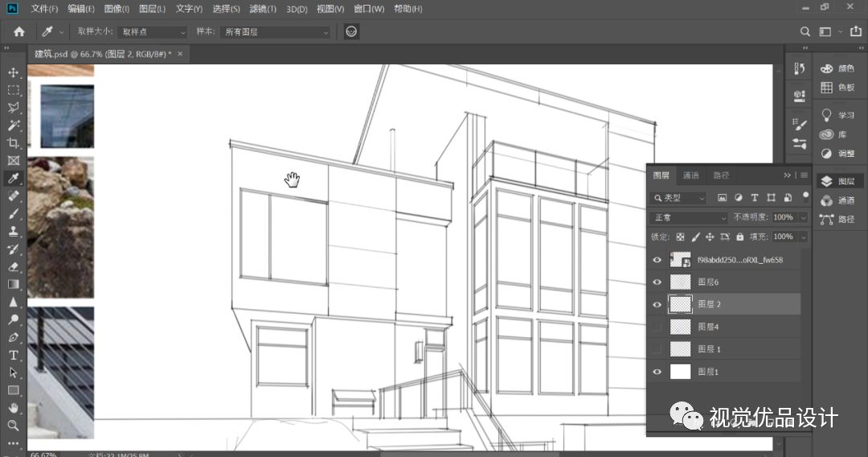This screenshot has width=868, height=457.
Task: Open the Edit Toolbar three-dots menu
Action: pos(14,443)
